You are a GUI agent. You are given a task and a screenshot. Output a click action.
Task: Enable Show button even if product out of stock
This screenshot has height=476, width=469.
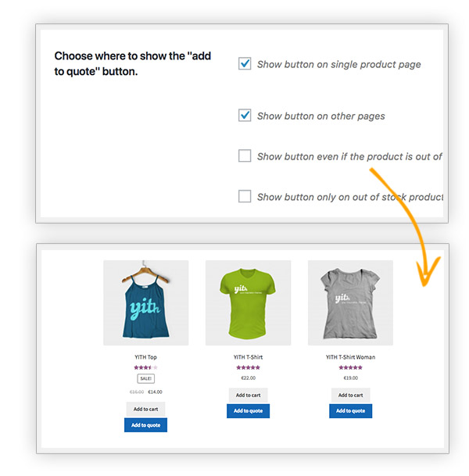point(245,156)
